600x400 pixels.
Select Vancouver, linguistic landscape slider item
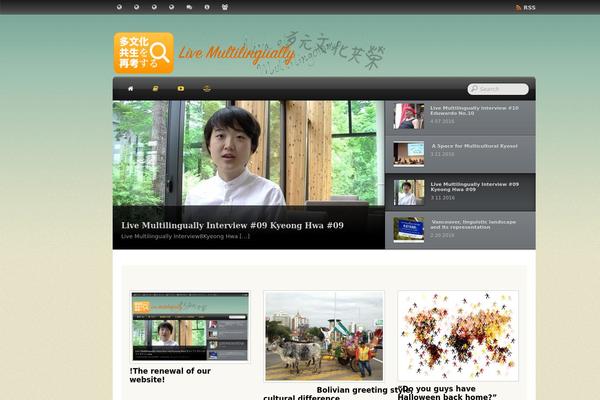tap(460, 230)
